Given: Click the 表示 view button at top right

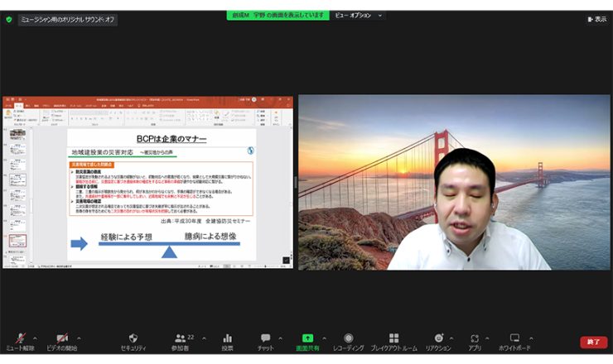Looking at the screenshot, I should coord(596,19).
